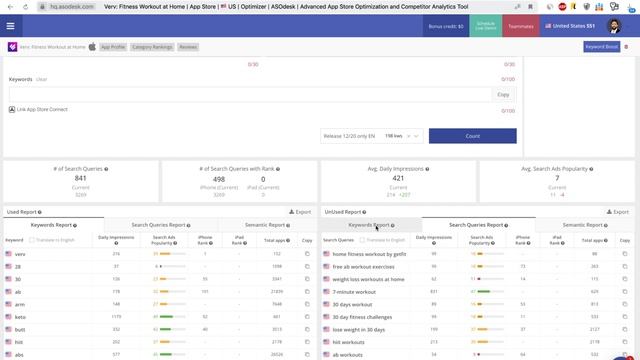Copy the query hiit workouts
Image resolution: width=640 pixels, height=360 pixels.
pyautogui.click(x=625, y=342)
